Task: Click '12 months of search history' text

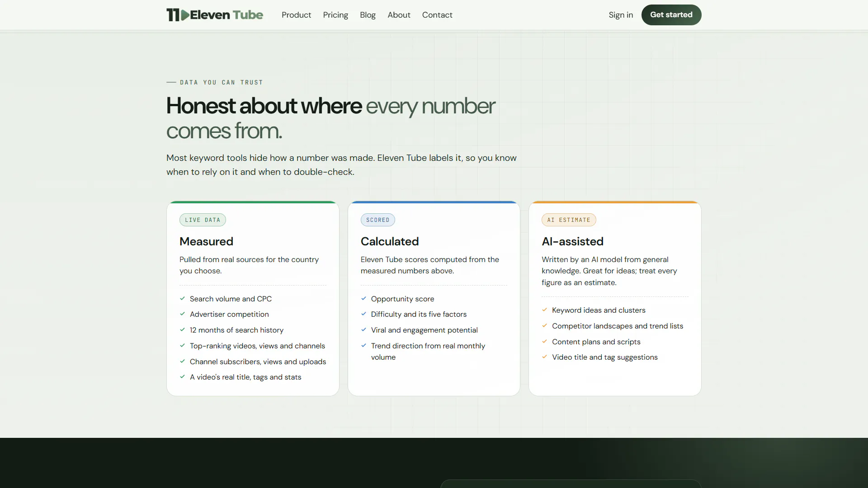Action: point(236,330)
